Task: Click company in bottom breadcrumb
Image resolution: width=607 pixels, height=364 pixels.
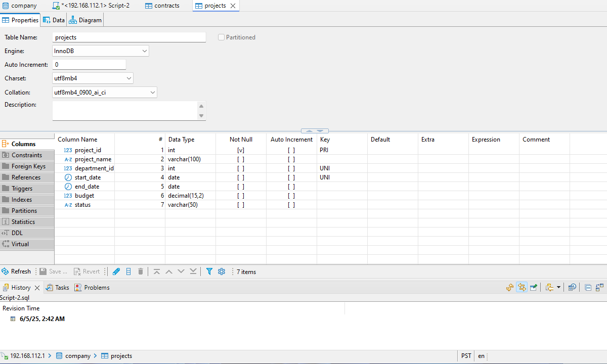Action: pyautogui.click(x=73, y=356)
